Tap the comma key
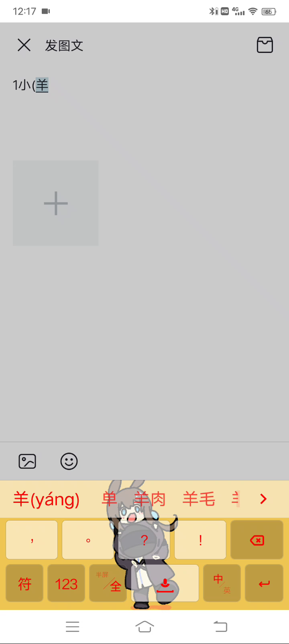Screen dimensions: 289x644 tap(32, 540)
